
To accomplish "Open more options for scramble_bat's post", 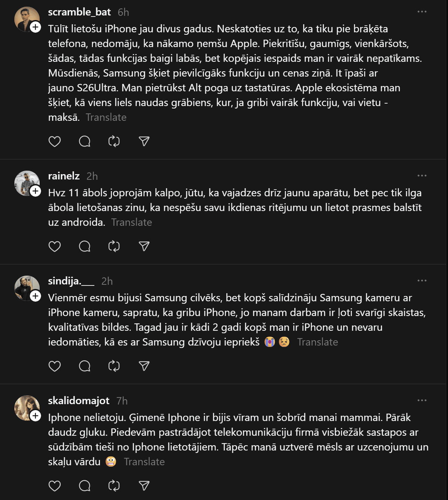I will tap(422, 12).
